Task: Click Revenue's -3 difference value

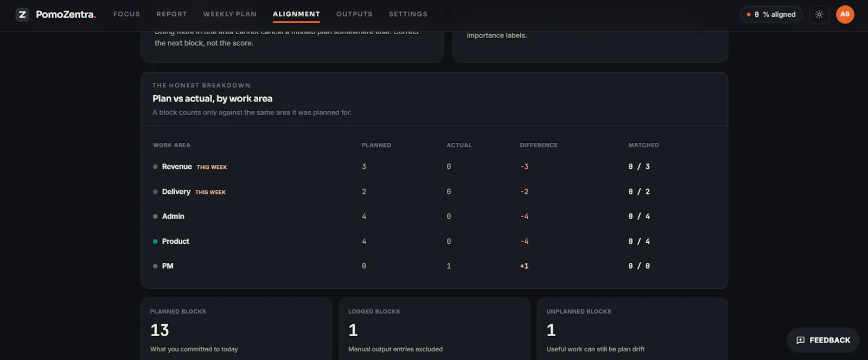Action: pos(524,167)
